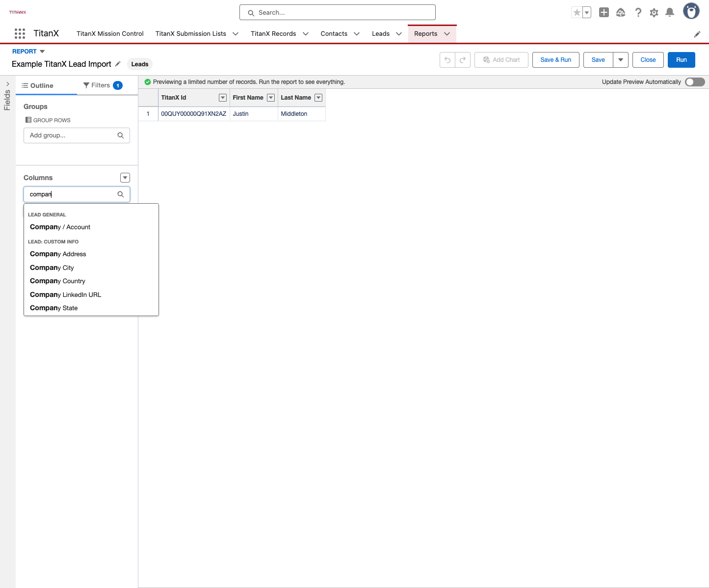Click the Leads report type badge
The width and height of the screenshot is (709, 588).
pyautogui.click(x=140, y=64)
